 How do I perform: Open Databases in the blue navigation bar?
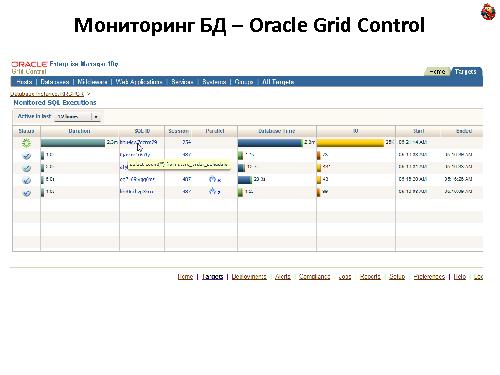pyautogui.click(x=55, y=82)
